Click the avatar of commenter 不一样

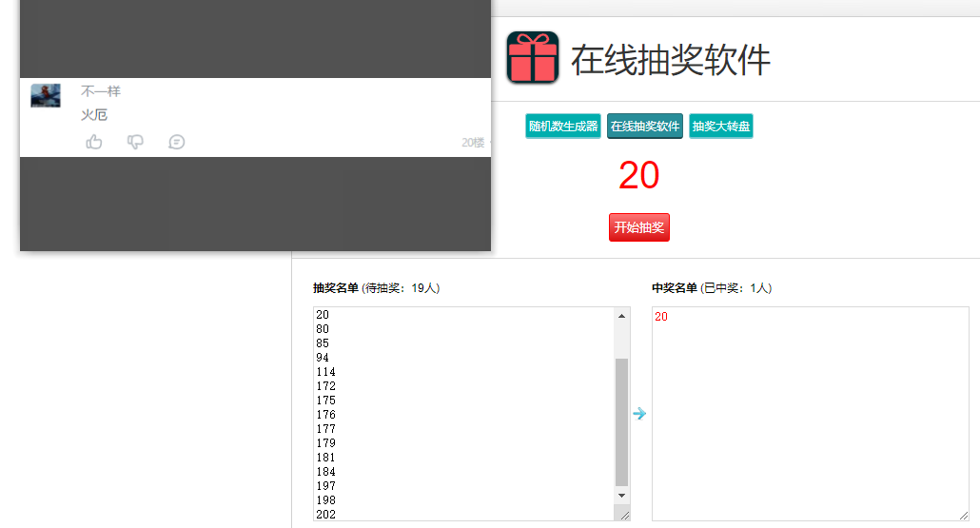[x=46, y=95]
